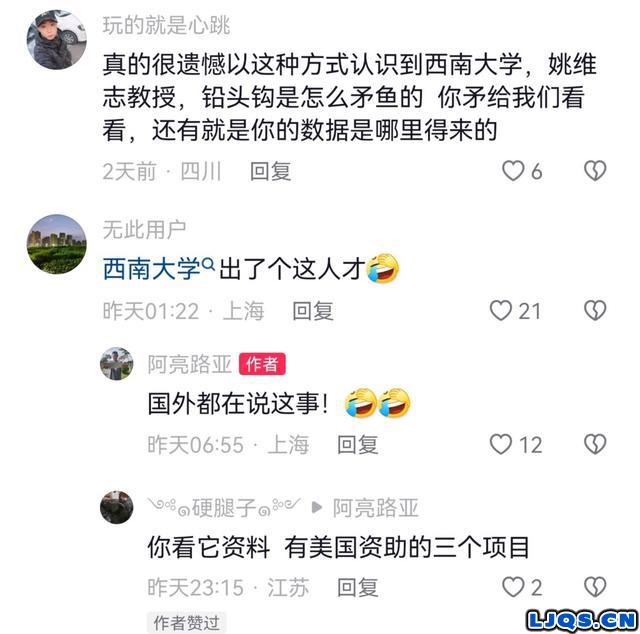Dislike 硬腿子's reply about 美国资助
This screenshot has width=640, height=634.
[595, 587]
